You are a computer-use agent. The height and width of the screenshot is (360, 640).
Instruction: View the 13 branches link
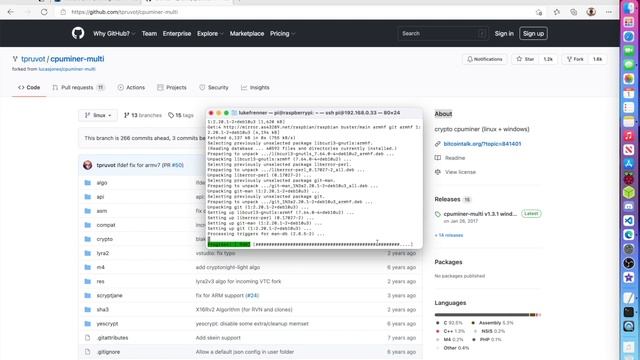pos(143,116)
